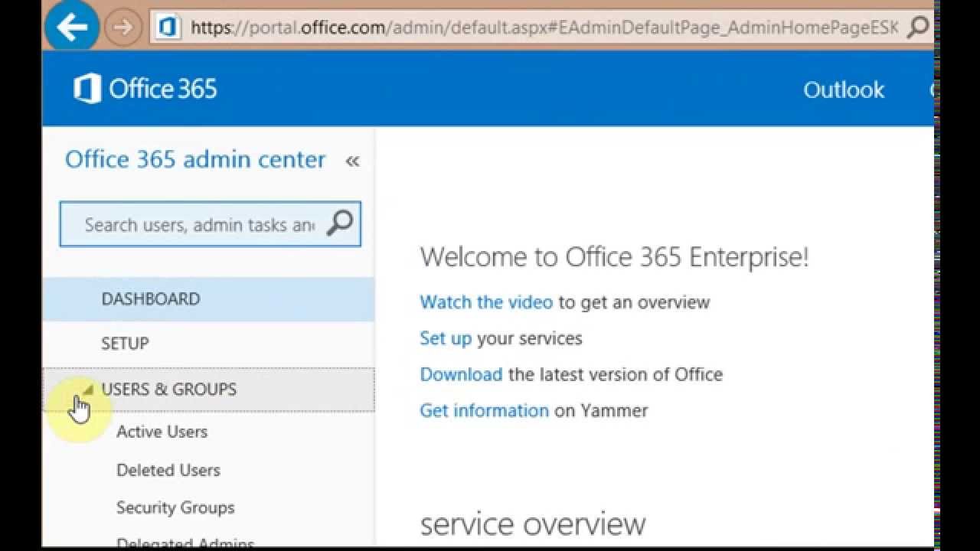Open the Users & Groups menu item

click(169, 389)
